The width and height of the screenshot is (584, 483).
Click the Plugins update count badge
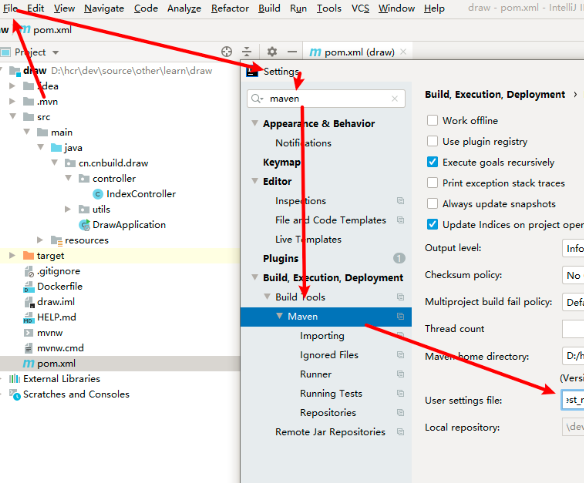[399, 258]
